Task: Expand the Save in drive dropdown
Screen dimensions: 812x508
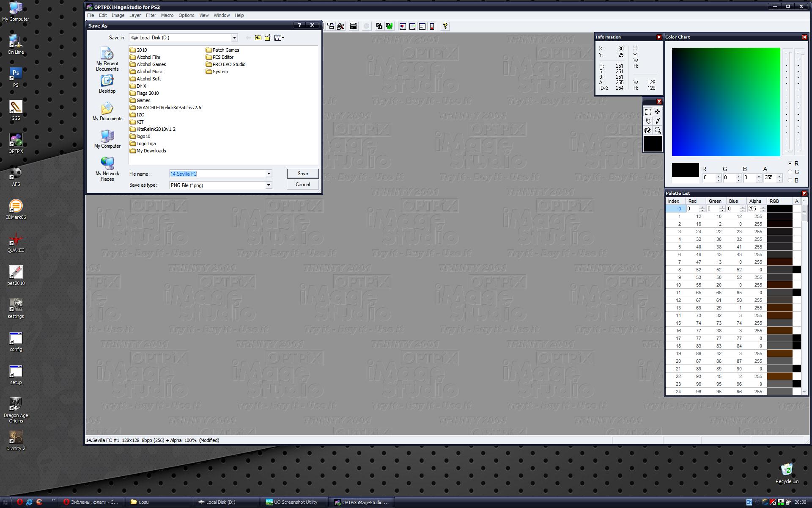Action: click(234, 38)
